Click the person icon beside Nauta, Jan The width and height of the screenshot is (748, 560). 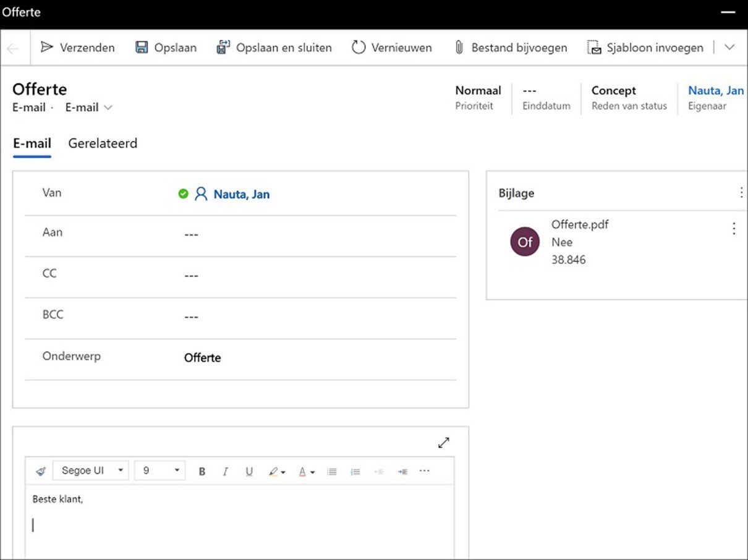pos(201,194)
